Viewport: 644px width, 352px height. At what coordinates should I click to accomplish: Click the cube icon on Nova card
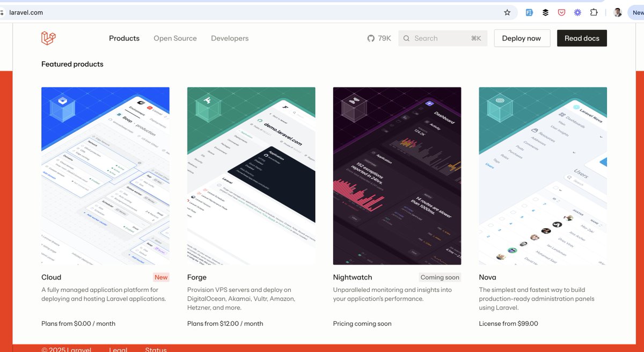coord(500,107)
